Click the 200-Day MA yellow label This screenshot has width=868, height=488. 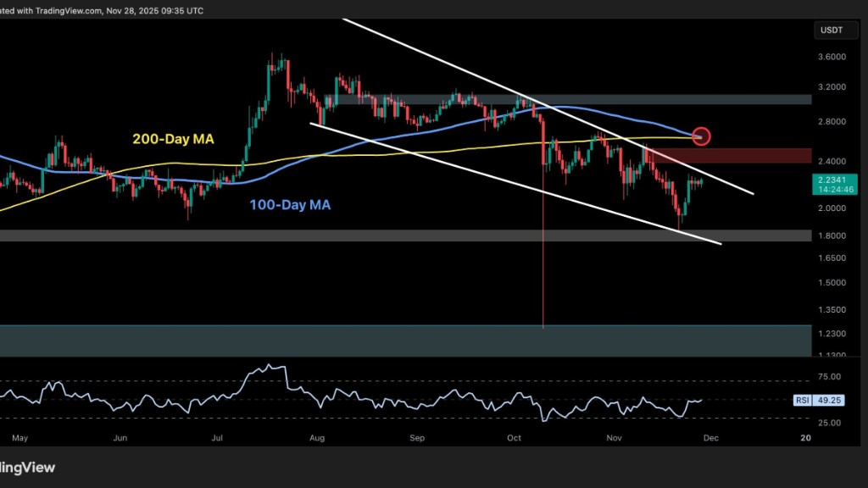tap(171, 138)
